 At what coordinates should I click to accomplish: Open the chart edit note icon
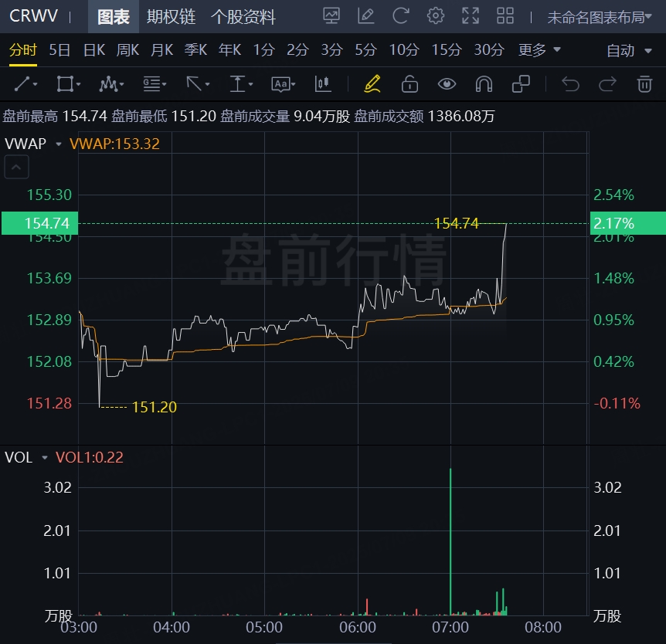point(366,16)
